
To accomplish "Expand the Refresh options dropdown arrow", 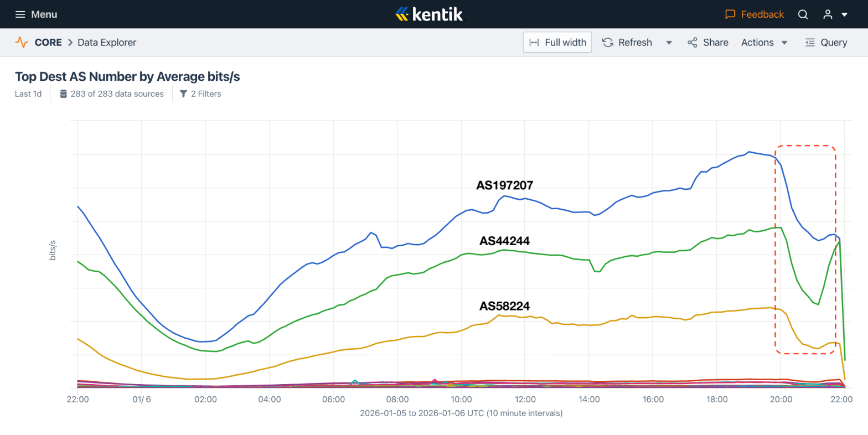I will point(669,43).
